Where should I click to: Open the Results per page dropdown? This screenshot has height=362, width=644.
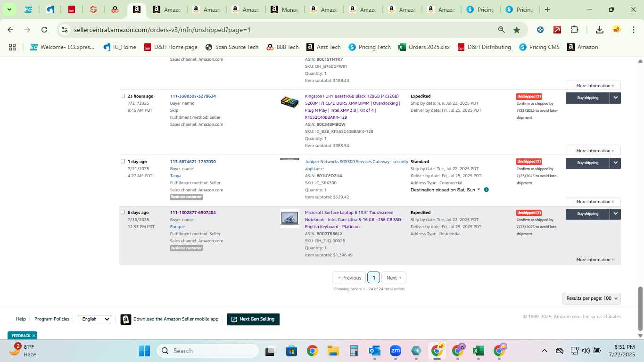pos(591,298)
